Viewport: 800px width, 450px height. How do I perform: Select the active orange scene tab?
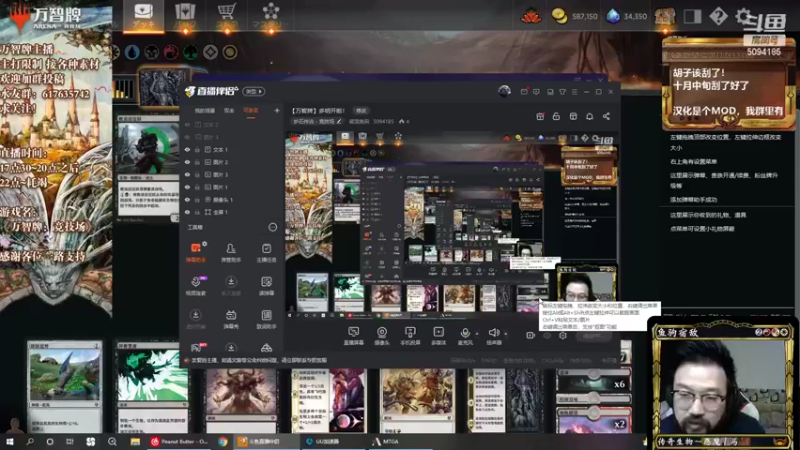251,111
